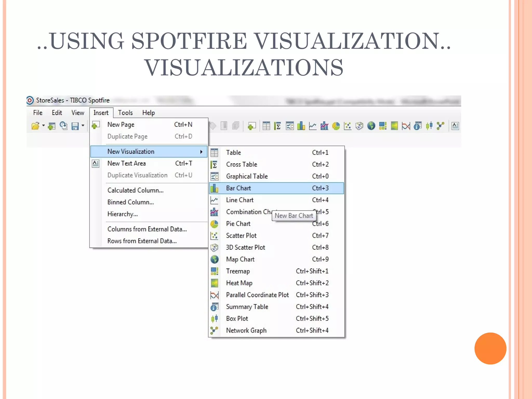Image resolution: width=532 pixels, height=399 pixels.
Task: Click the Treemap toolbar icon
Action: (383, 126)
